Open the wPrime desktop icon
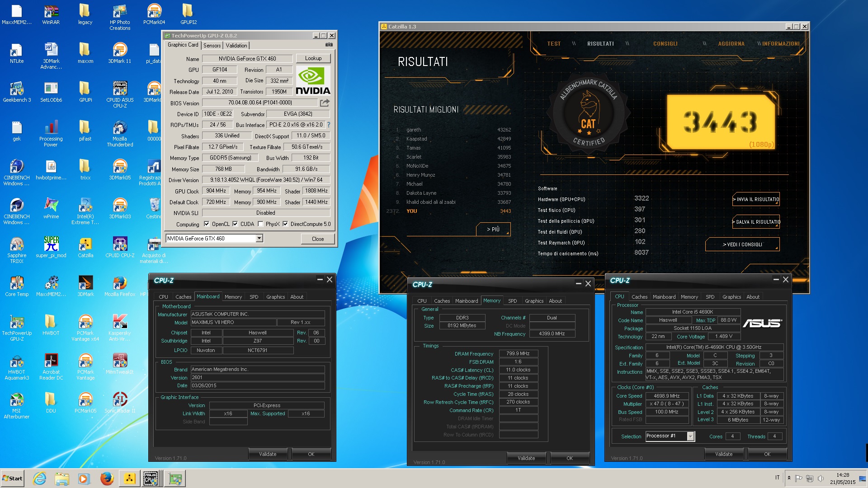The height and width of the screenshot is (488, 868). (51, 209)
